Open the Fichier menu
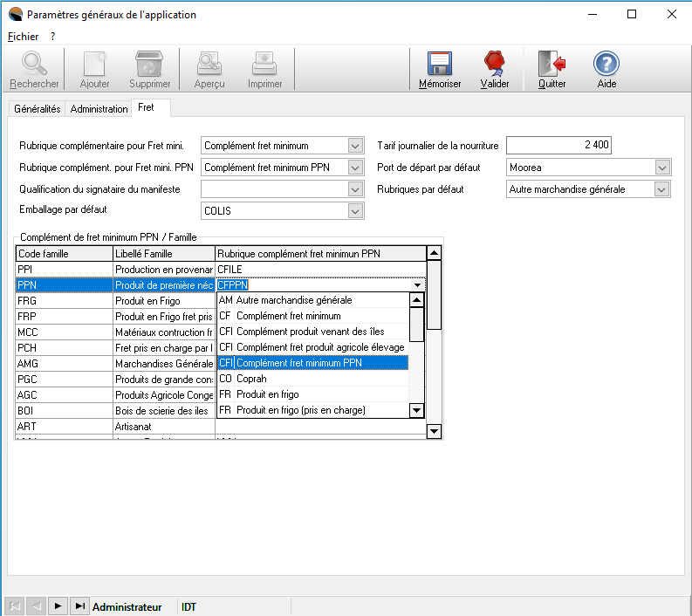This screenshot has height=616, width=692. [23, 37]
